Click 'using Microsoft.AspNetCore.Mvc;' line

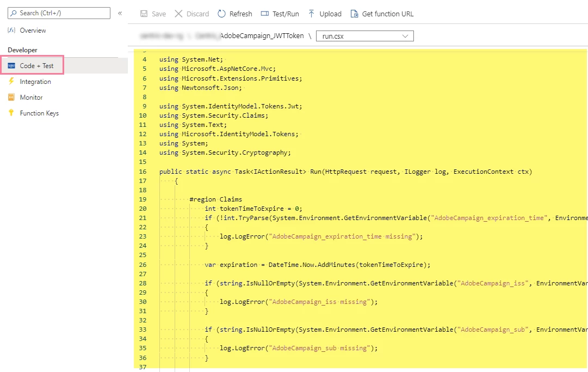pos(218,69)
